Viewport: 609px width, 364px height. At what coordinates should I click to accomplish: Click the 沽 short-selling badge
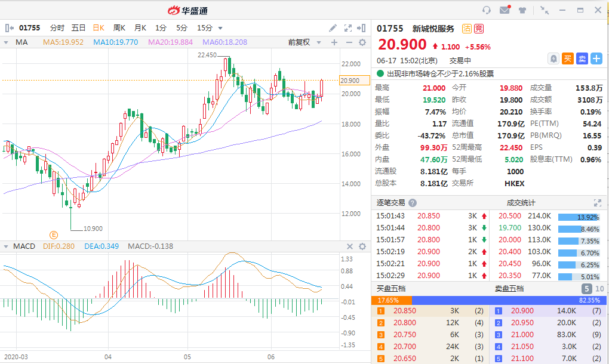coord(466,28)
